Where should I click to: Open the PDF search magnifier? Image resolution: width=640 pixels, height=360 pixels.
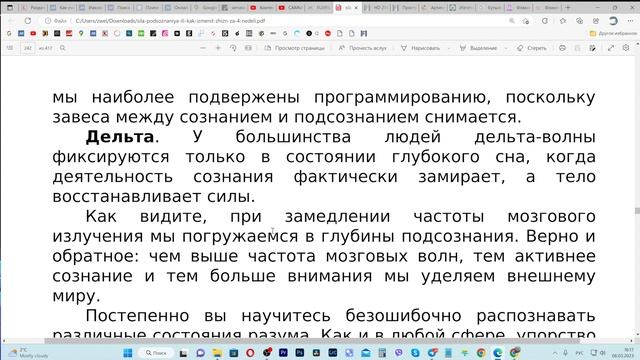62,48
